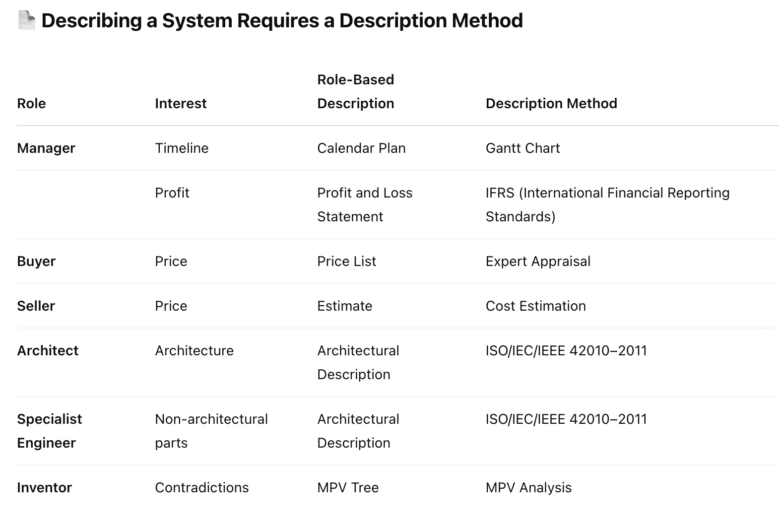Viewport: 781px width, 532px height.
Task: Click the Seller row label
Action: (x=36, y=306)
